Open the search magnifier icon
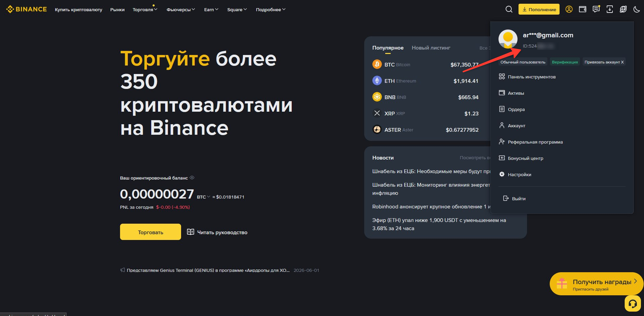Image resolution: width=644 pixels, height=316 pixels. [x=509, y=9]
